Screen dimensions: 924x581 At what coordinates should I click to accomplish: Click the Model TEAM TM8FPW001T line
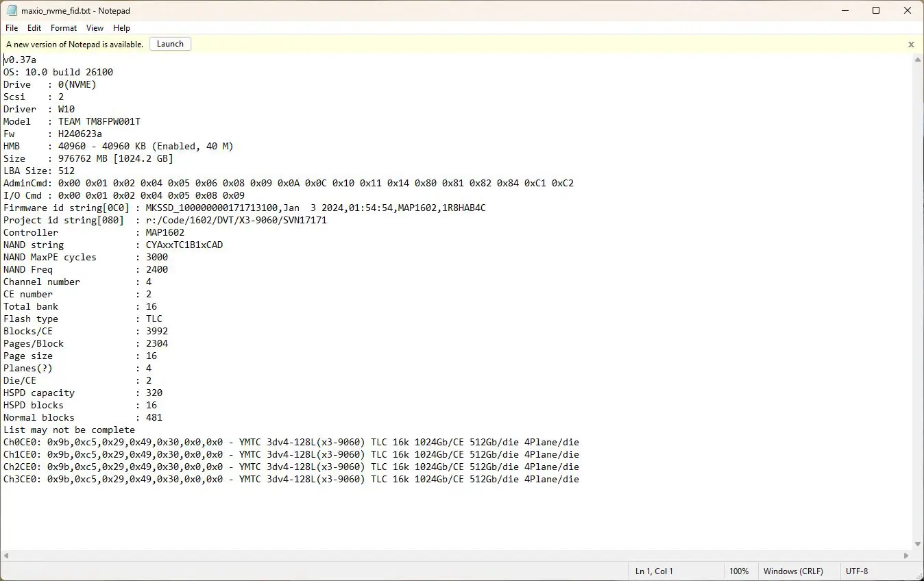coord(72,121)
